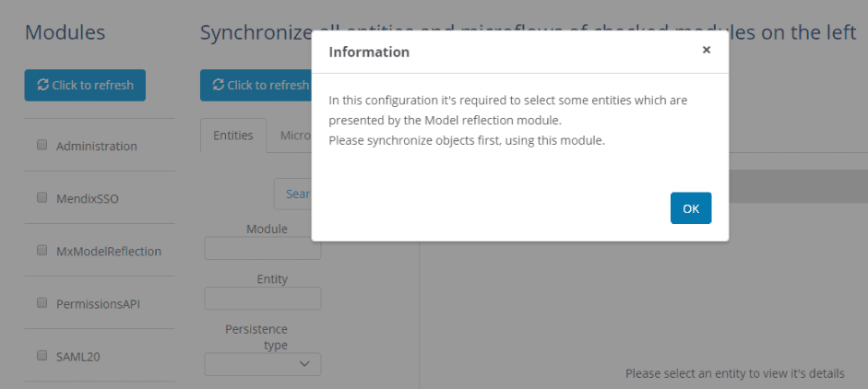Select the SAML20 module checkbox
This screenshot has width=868, height=389.
(42, 355)
